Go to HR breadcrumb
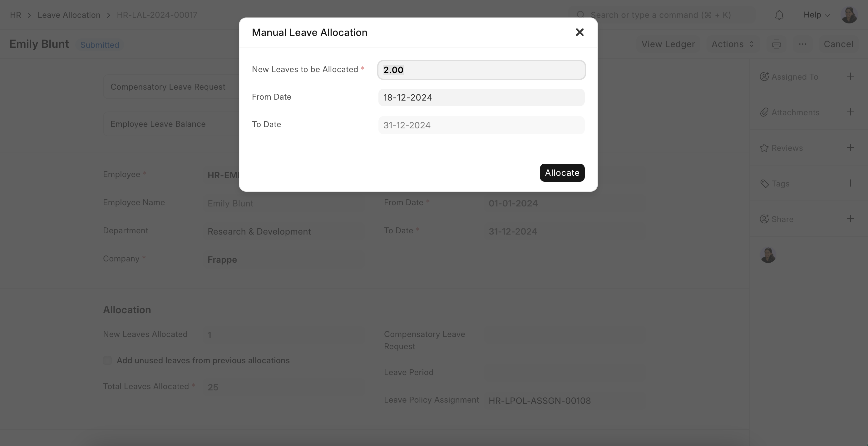The width and height of the screenshot is (868, 446). point(16,15)
